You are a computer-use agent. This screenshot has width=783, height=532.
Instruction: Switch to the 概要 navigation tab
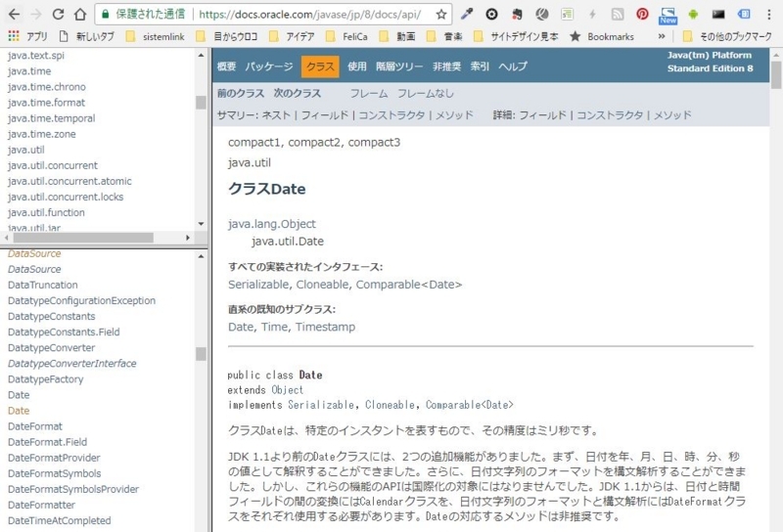(226, 66)
